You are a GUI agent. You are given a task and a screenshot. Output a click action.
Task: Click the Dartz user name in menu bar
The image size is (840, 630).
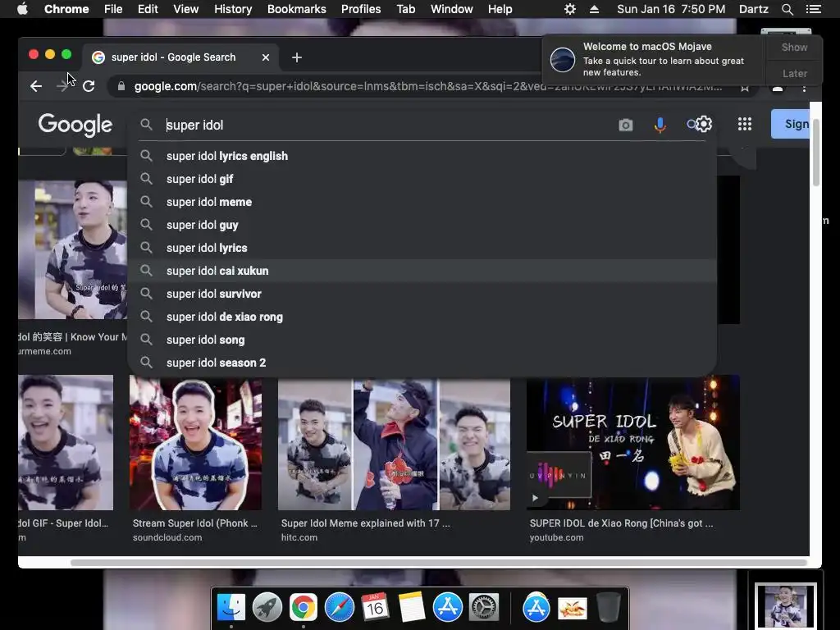[x=753, y=9]
